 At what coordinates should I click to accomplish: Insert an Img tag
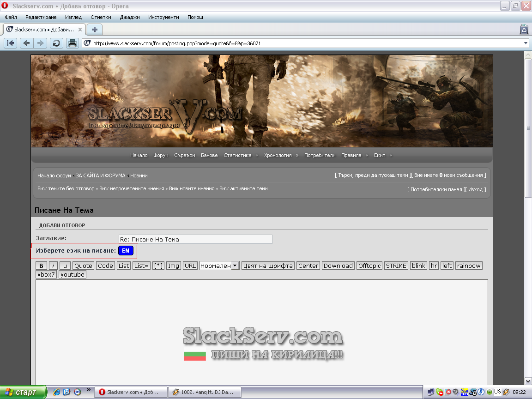173,266
